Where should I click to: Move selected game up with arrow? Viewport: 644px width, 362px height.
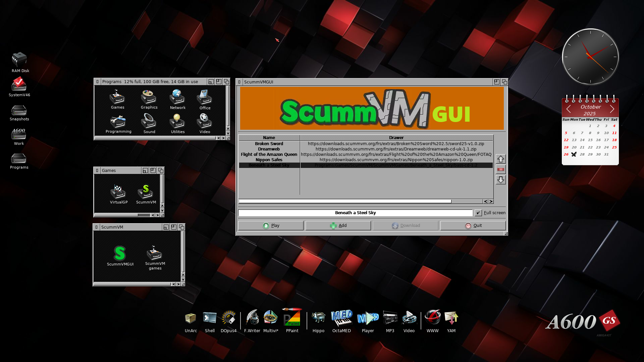coord(500,159)
